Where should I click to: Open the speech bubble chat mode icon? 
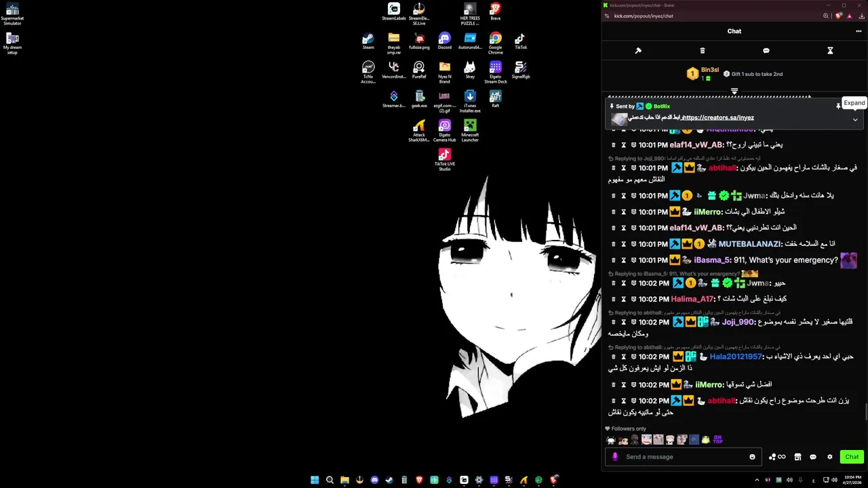coord(766,51)
